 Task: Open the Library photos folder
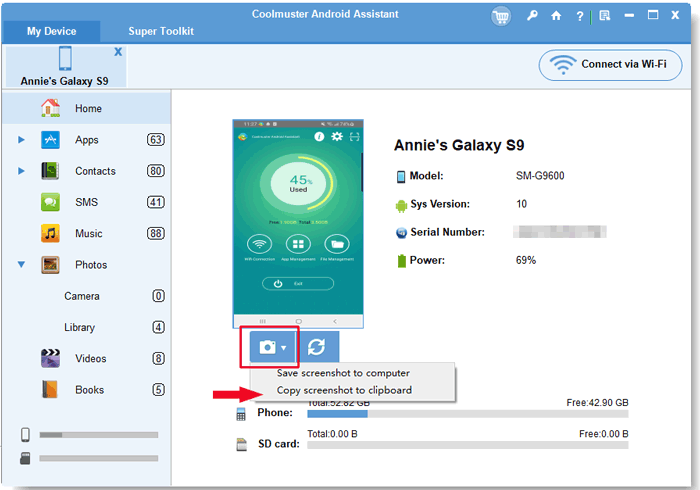79,327
